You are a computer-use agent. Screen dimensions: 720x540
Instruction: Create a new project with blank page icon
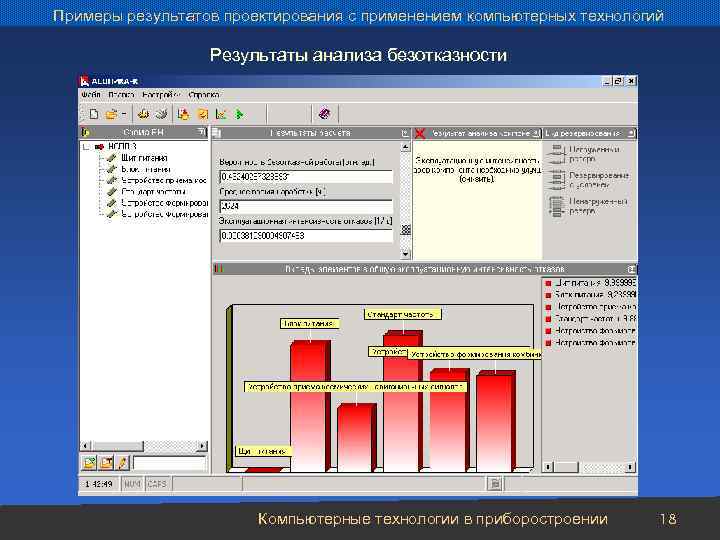coord(94,114)
